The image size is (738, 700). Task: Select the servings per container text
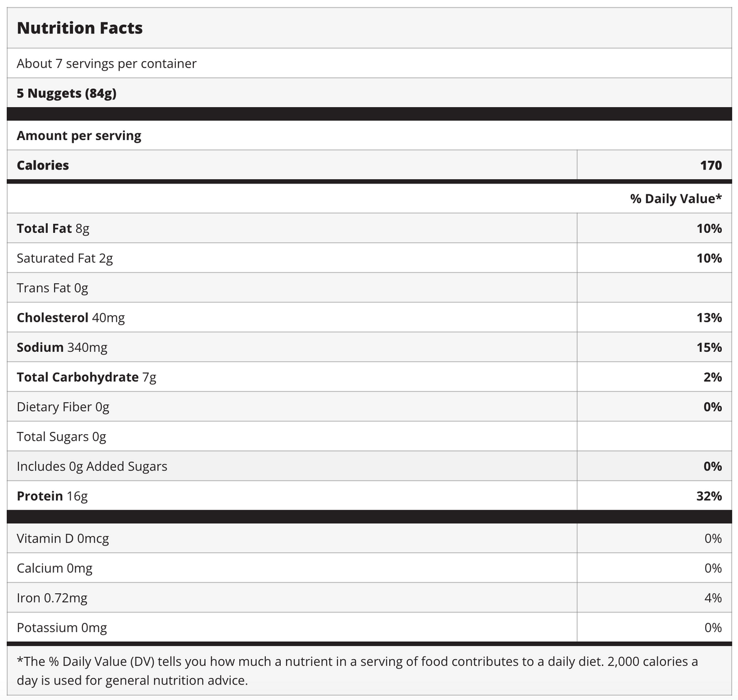107,63
